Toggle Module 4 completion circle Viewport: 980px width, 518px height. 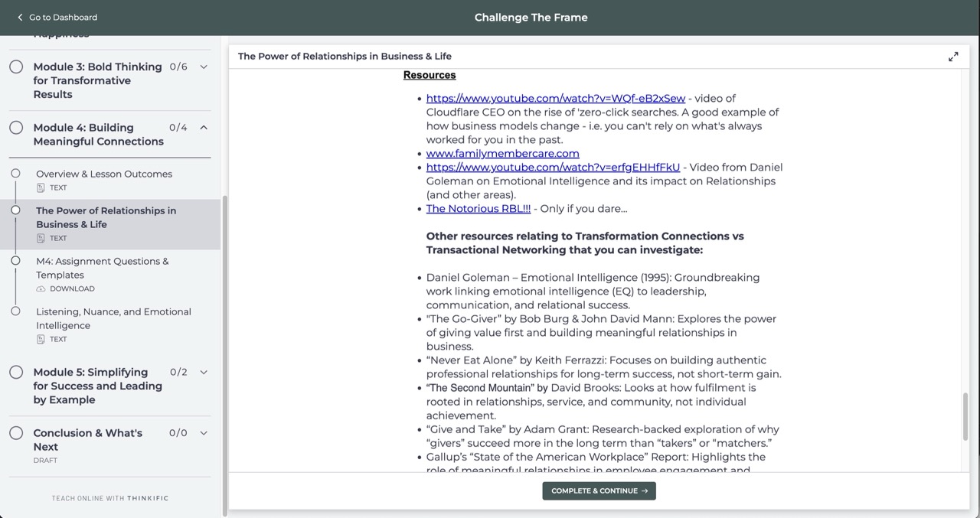click(16, 128)
